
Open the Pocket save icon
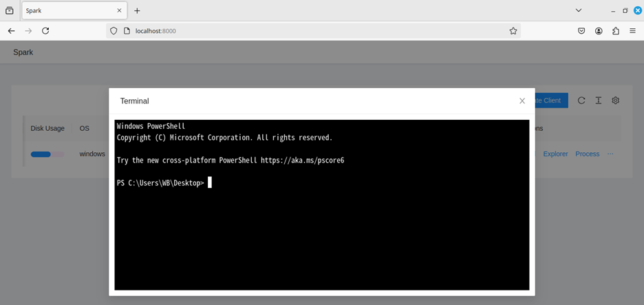click(x=581, y=31)
